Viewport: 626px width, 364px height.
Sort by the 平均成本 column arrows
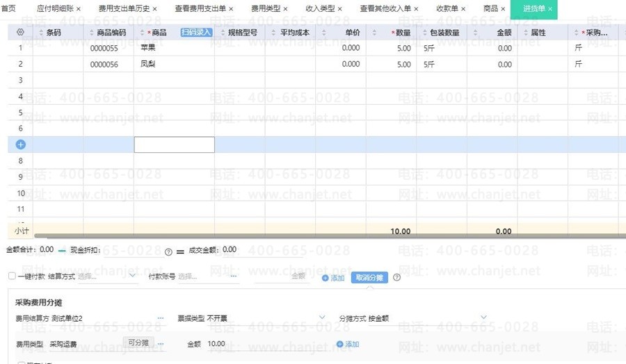tap(273, 33)
